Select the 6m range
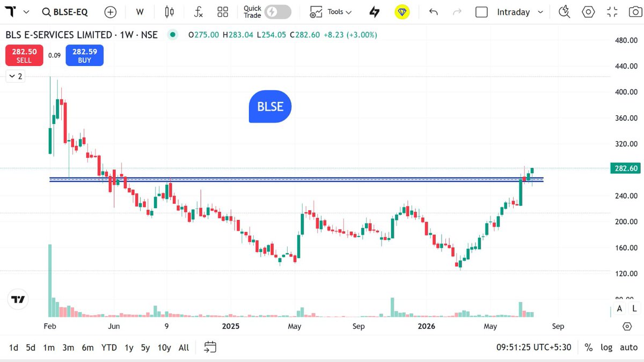 click(87, 348)
